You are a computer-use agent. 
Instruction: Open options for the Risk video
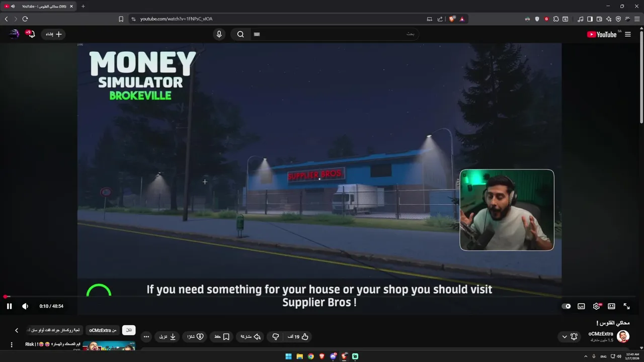coord(12,345)
